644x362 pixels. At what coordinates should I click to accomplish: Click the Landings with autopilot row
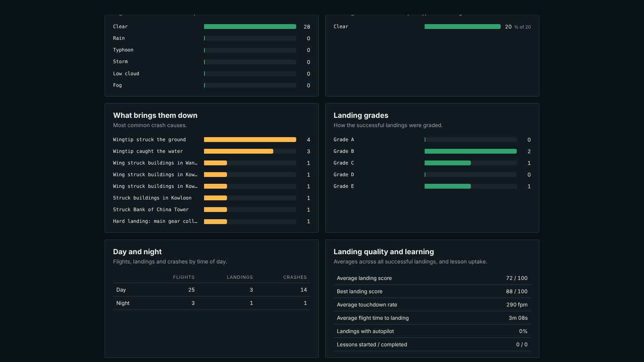click(x=432, y=331)
